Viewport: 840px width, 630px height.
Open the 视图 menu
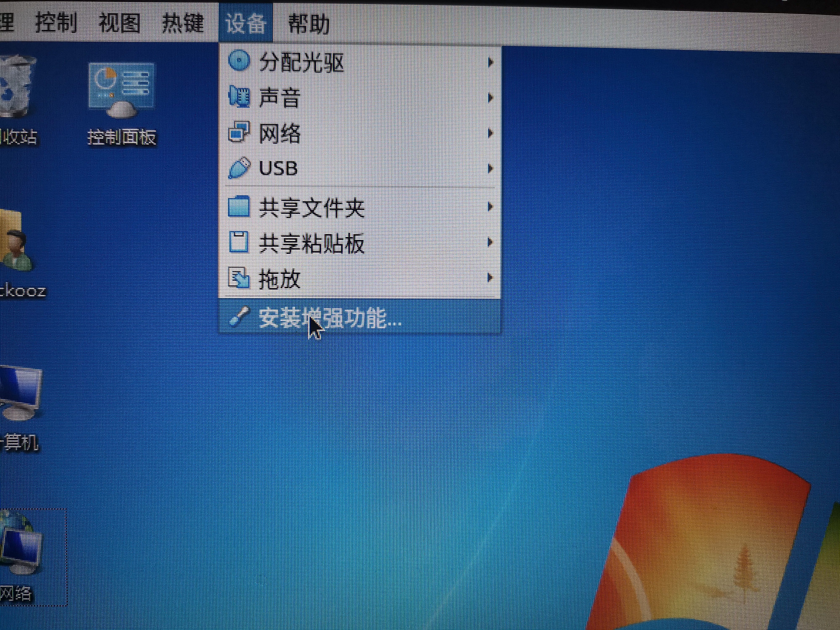tap(119, 23)
